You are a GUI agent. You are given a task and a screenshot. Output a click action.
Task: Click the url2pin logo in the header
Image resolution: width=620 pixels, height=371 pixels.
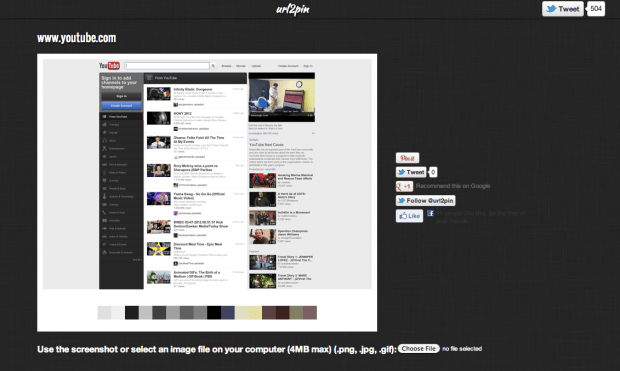293,9
